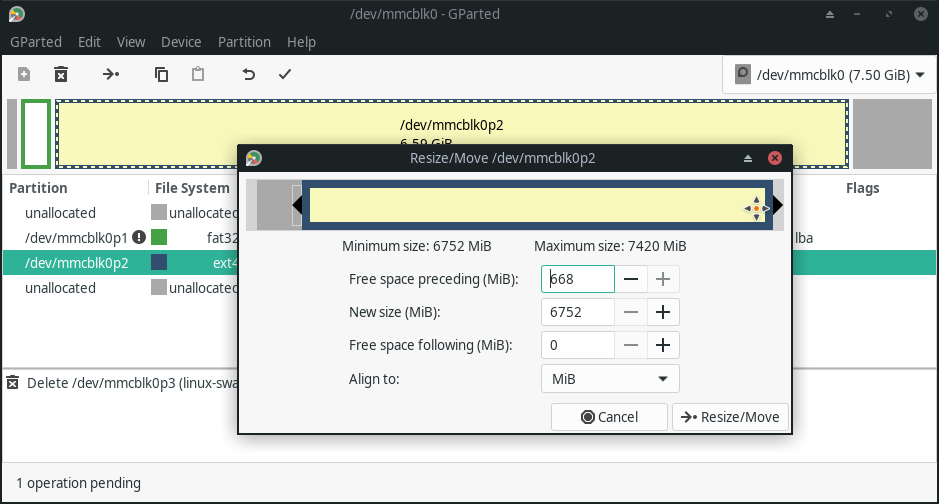The height and width of the screenshot is (504, 939).
Task: Open the Help menu
Action: (301, 42)
